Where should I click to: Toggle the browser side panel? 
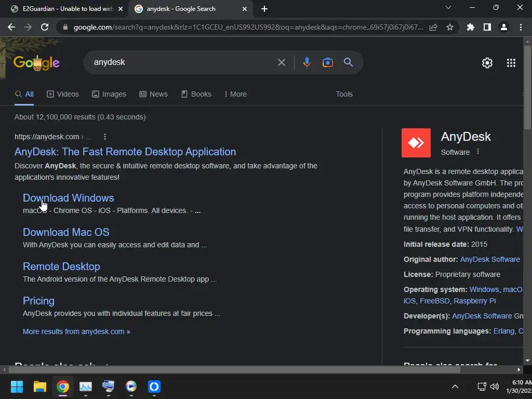[487, 27]
